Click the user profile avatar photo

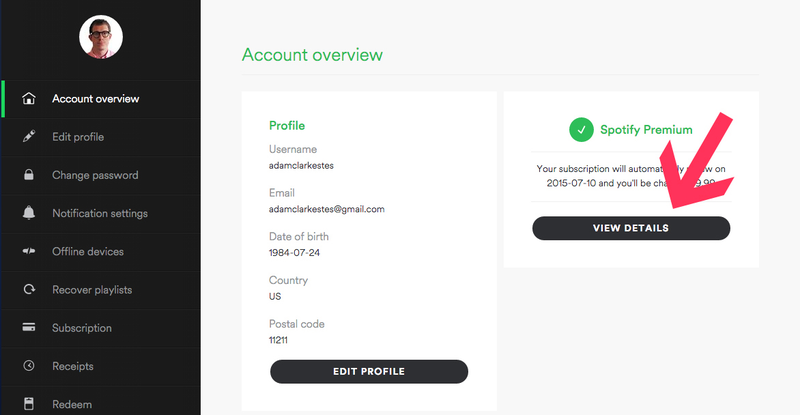coord(101,37)
